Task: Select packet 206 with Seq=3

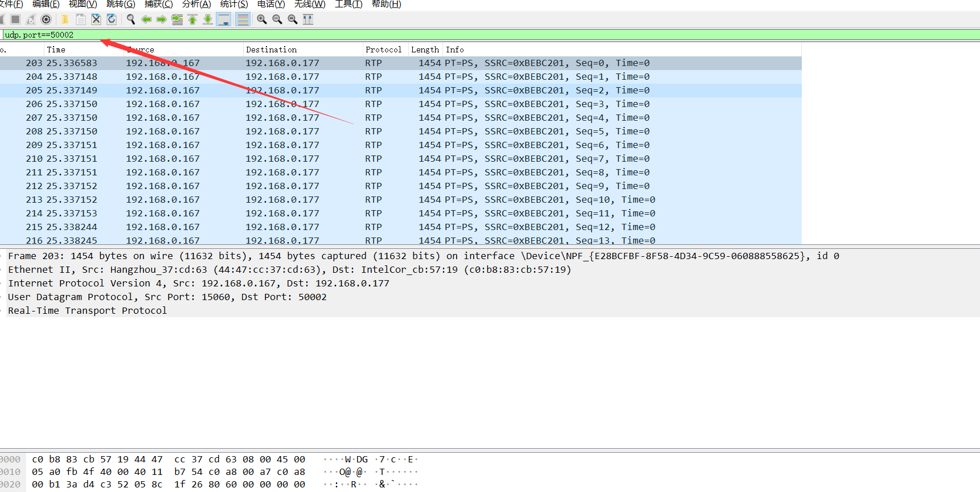Action: click(x=401, y=104)
